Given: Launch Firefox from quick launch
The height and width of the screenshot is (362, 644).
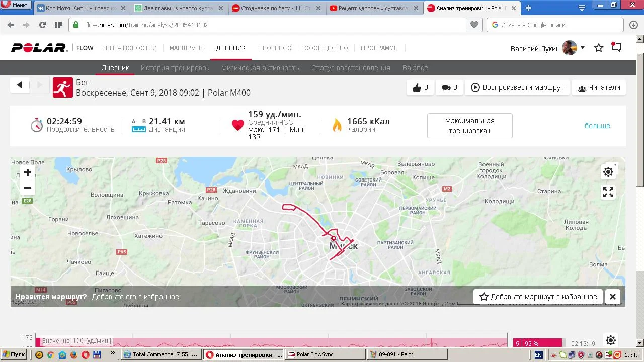Looking at the screenshot, I should [x=73, y=354].
